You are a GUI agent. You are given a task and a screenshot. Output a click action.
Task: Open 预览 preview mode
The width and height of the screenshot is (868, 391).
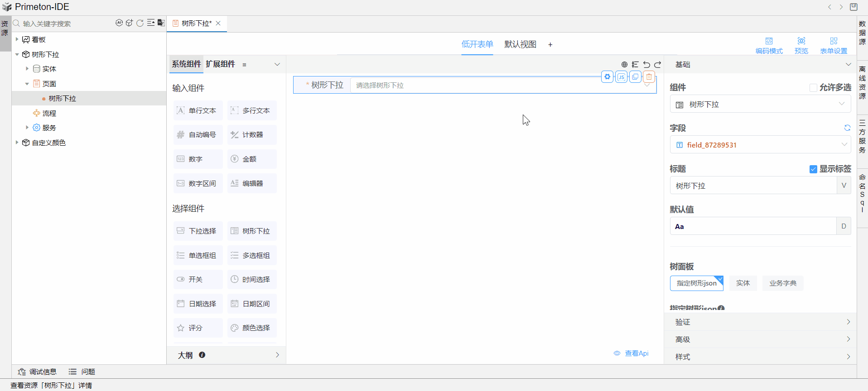(x=801, y=45)
